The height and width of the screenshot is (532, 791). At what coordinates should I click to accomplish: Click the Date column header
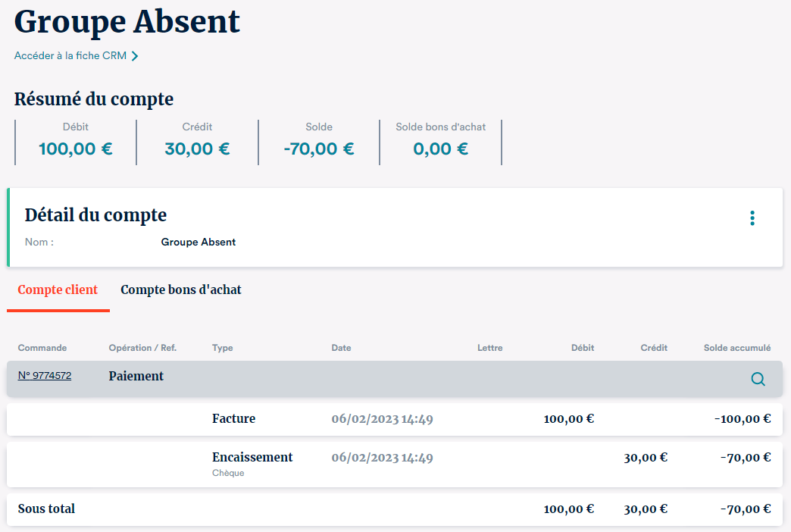point(341,348)
